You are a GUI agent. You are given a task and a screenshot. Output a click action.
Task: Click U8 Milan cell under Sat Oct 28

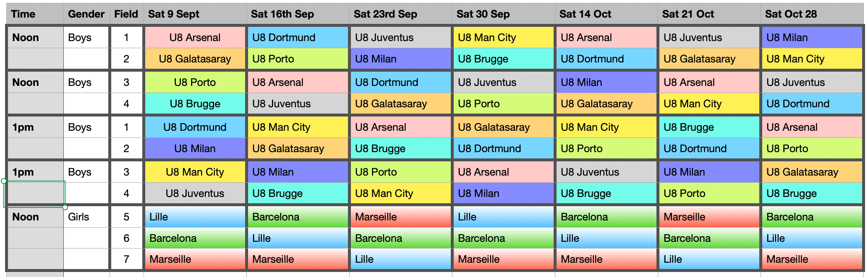(812, 37)
